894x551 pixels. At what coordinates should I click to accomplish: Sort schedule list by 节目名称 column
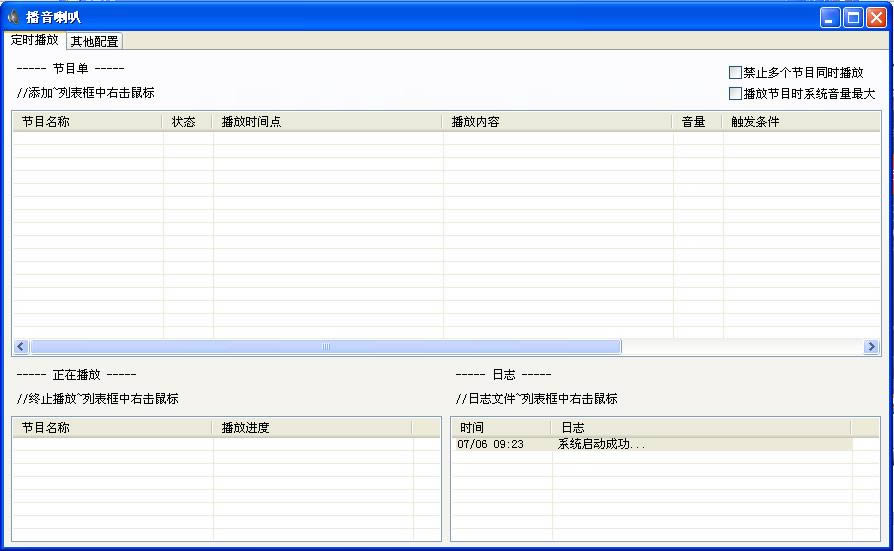click(x=88, y=121)
